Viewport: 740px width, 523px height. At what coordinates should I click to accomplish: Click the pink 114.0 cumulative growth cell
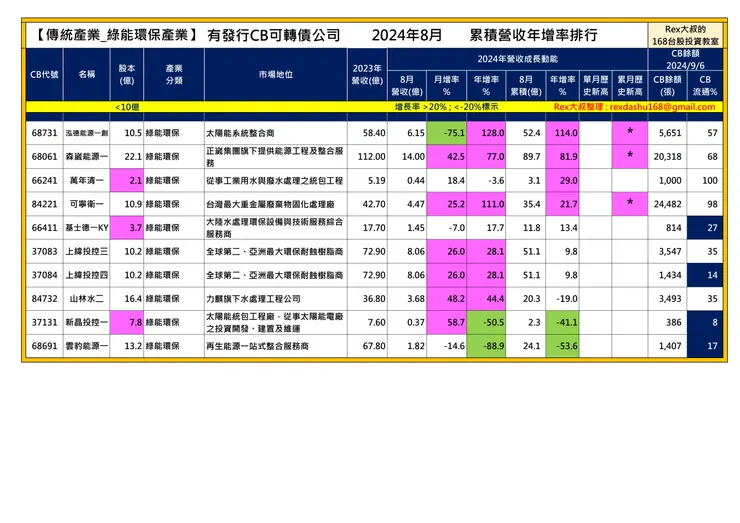[x=563, y=133]
